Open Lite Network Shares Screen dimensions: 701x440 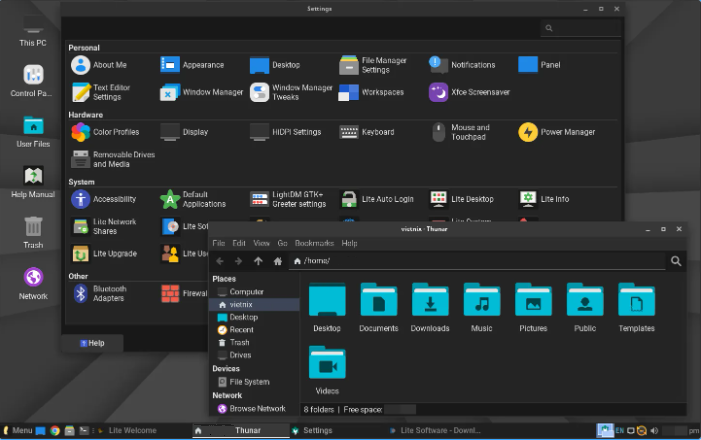click(x=104, y=226)
